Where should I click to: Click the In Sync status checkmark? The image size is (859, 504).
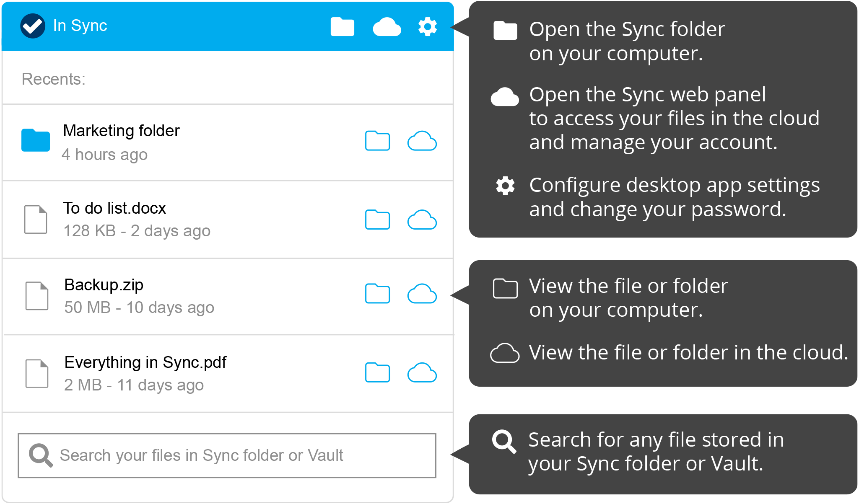[x=33, y=26]
